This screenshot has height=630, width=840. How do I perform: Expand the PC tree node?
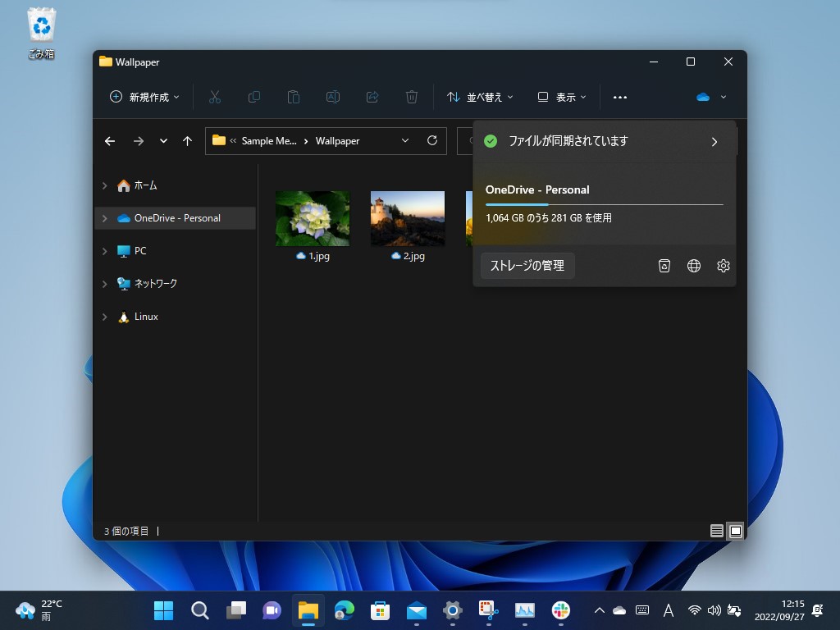pyautogui.click(x=104, y=251)
